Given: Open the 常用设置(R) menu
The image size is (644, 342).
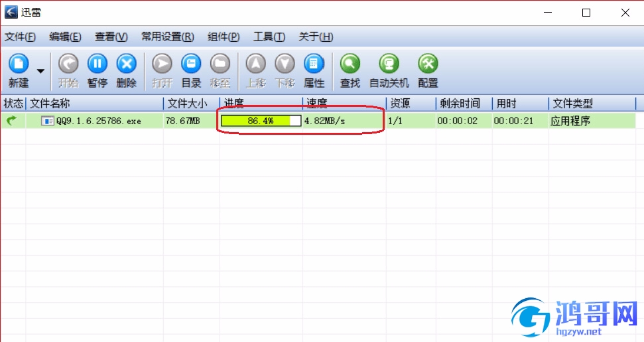Looking at the screenshot, I should (x=168, y=37).
